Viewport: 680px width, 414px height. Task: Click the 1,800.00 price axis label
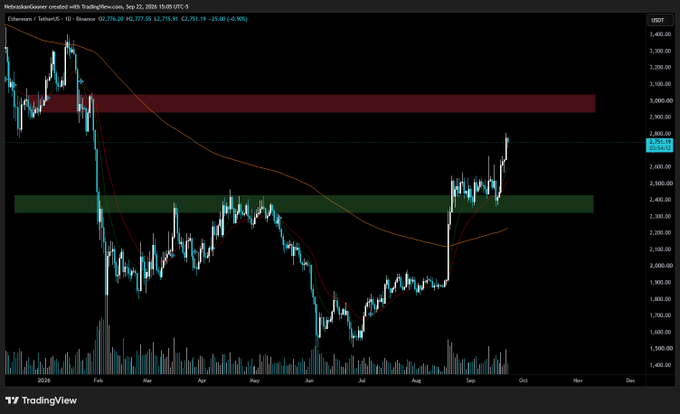[x=661, y=299]
